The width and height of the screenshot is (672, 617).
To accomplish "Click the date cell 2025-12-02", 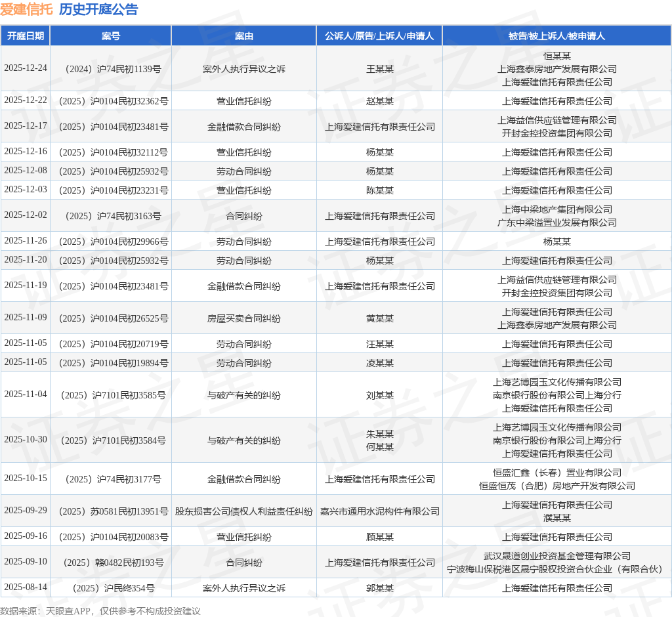I will pyautogui.click(x=26, y=215).
